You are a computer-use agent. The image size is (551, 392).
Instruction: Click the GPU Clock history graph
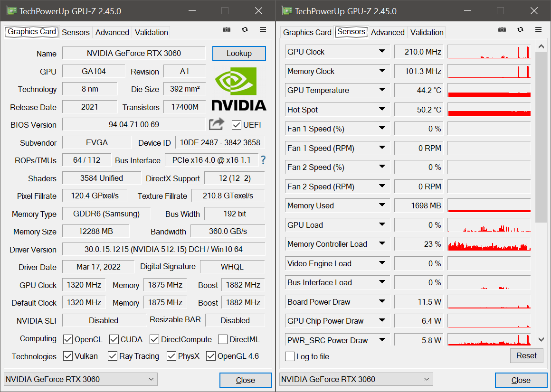point(489,52)
